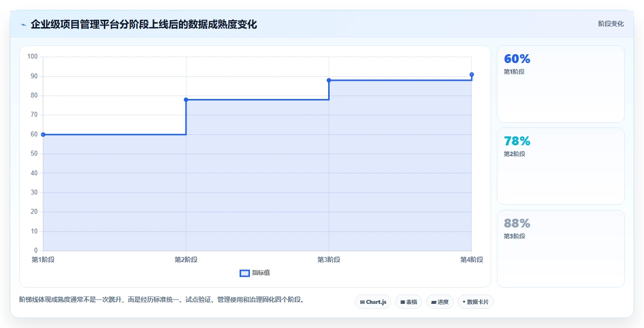Click the lightning icon beside the title
Screen dimensions: 644x328
click(x=23, y=25)
